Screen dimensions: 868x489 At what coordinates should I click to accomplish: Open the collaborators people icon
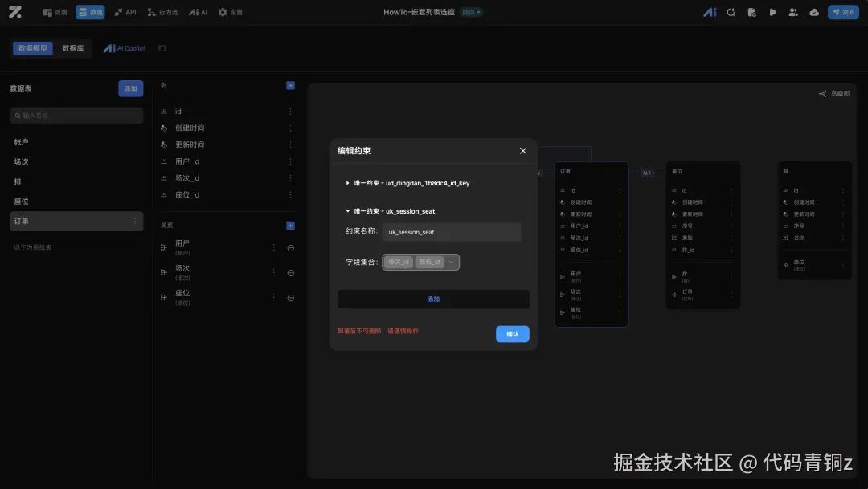pos(793,12)
